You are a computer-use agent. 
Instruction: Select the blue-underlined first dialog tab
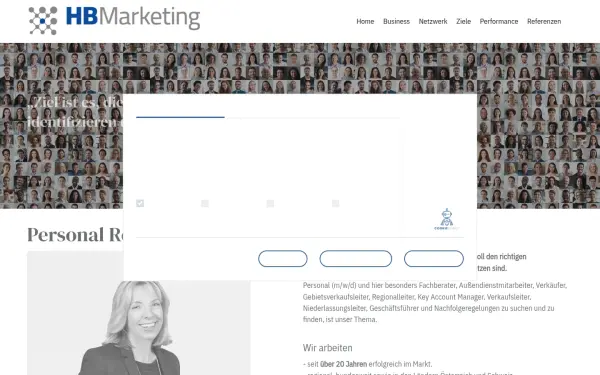[x=180, y=112]
